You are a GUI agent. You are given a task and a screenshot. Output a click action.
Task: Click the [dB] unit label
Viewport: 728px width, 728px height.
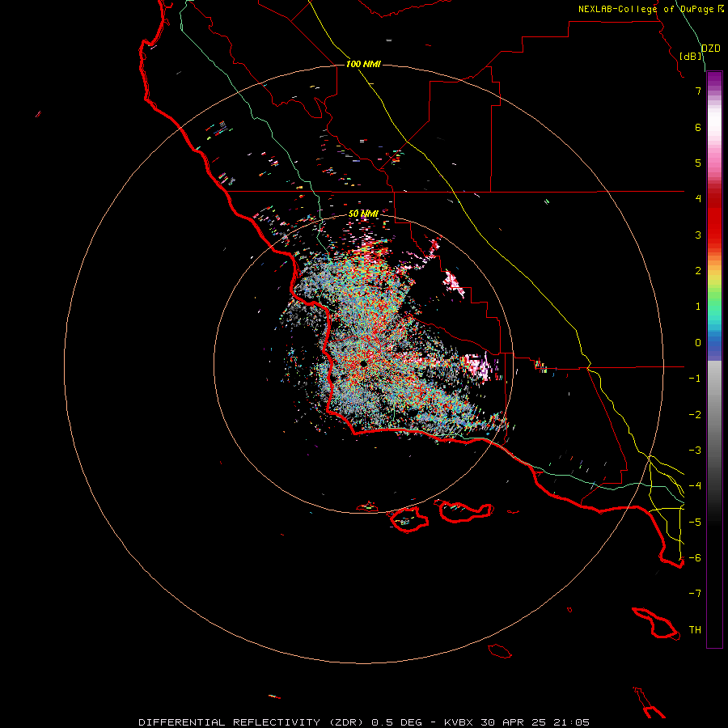(x=691, y=56)
